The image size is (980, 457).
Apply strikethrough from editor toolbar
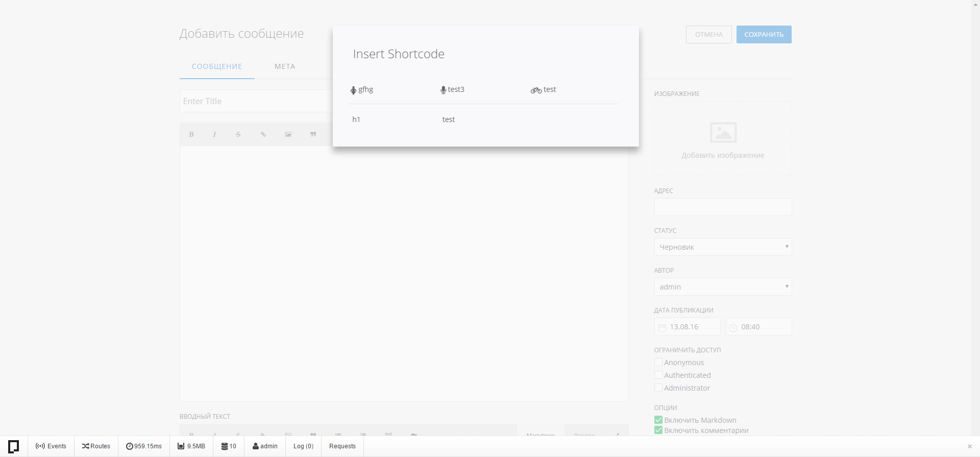click(238, 134)
